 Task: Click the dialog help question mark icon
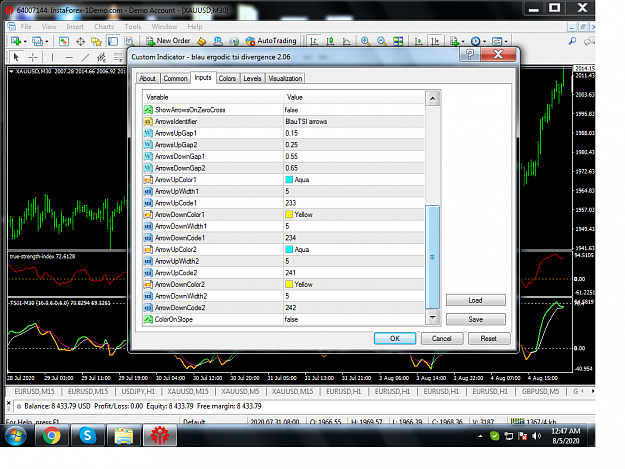pos(470,54)
